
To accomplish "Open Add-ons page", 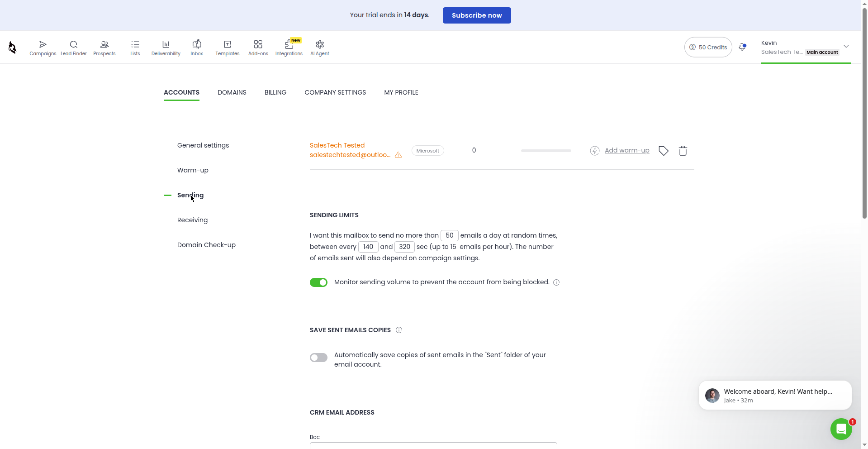I will (258, 48).
